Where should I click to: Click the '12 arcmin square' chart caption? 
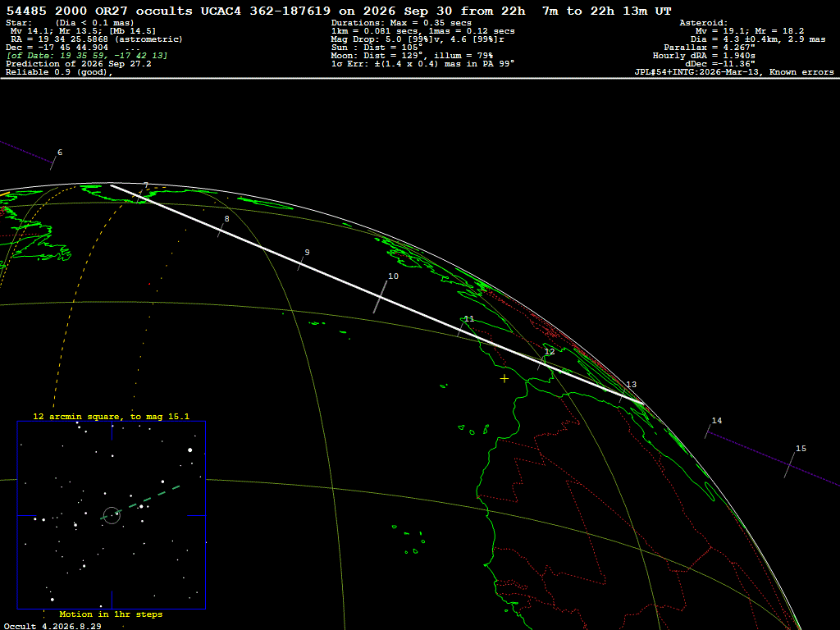tap(111, 416)
